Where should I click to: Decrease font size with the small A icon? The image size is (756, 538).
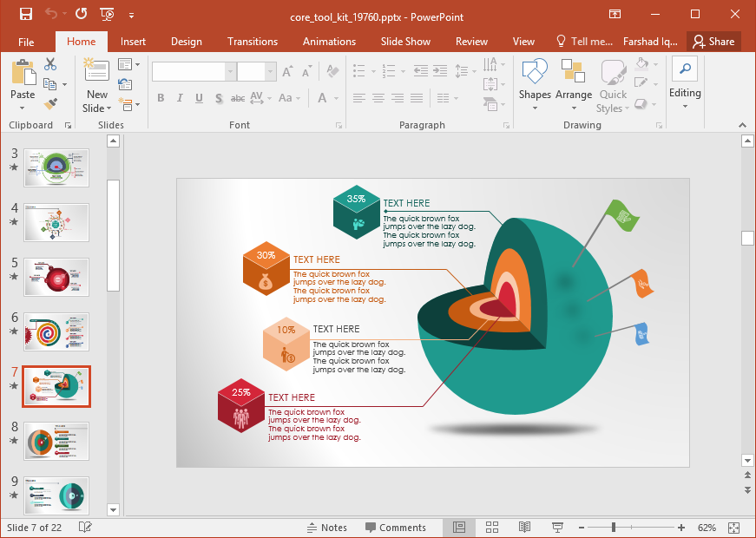(x=306, y=72)
